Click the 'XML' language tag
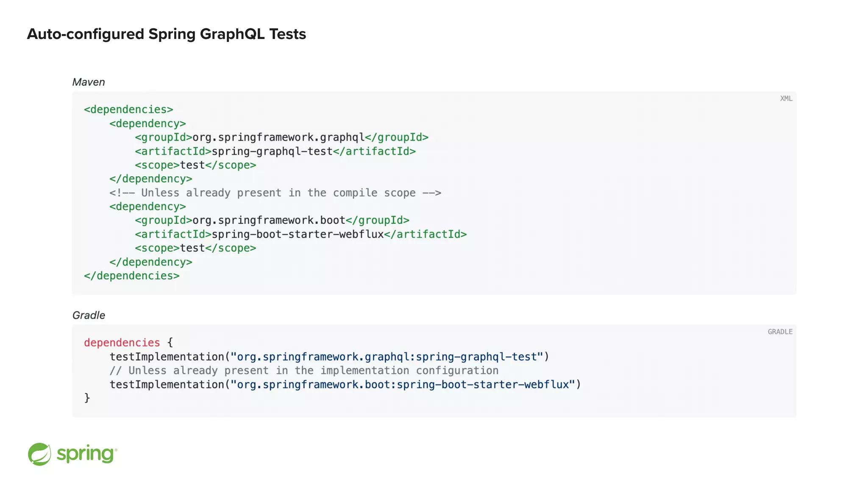Screen dimensions: 868x488 point(786,98)
